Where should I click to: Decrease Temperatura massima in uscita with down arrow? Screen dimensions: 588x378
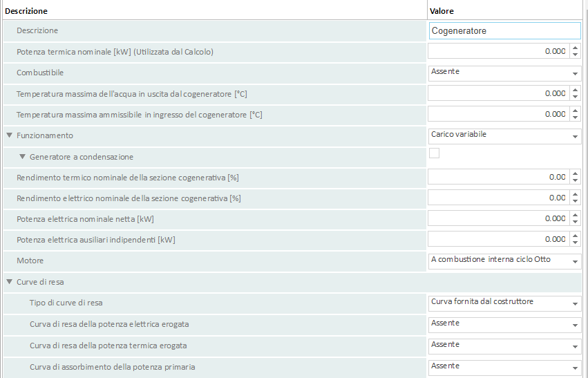[x=576, y=97]
